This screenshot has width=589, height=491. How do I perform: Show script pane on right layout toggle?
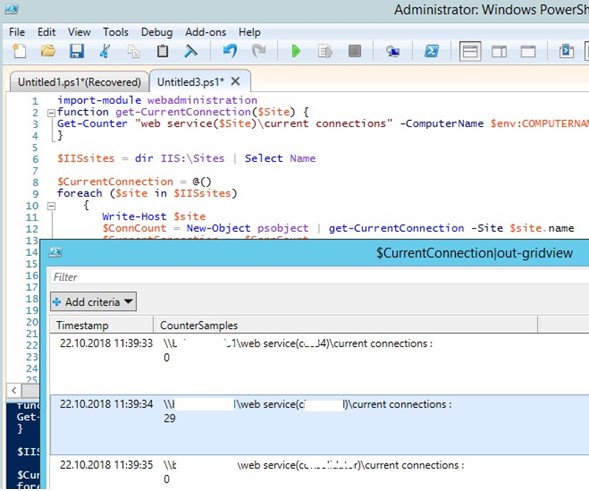(x=499, y=51)
